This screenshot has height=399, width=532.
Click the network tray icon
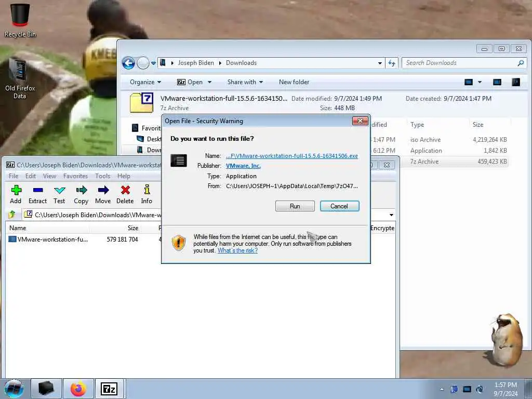click(x=467, y=389)
